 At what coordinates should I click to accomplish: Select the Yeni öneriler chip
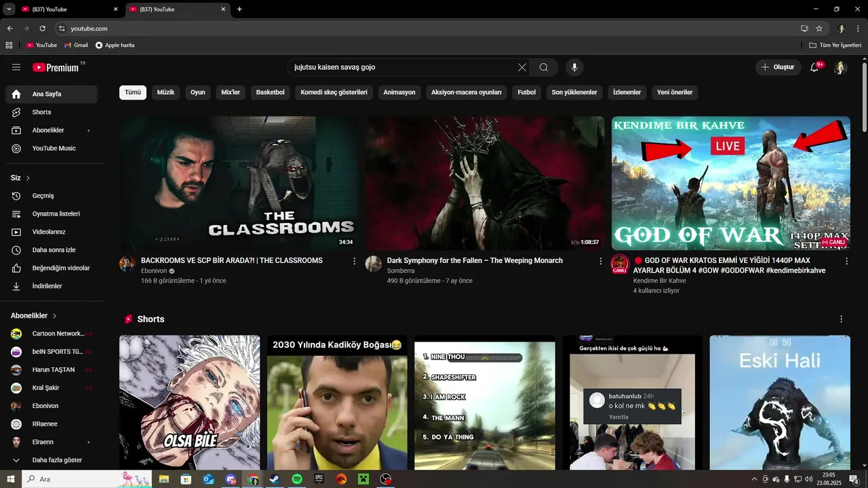click(675, 92)
